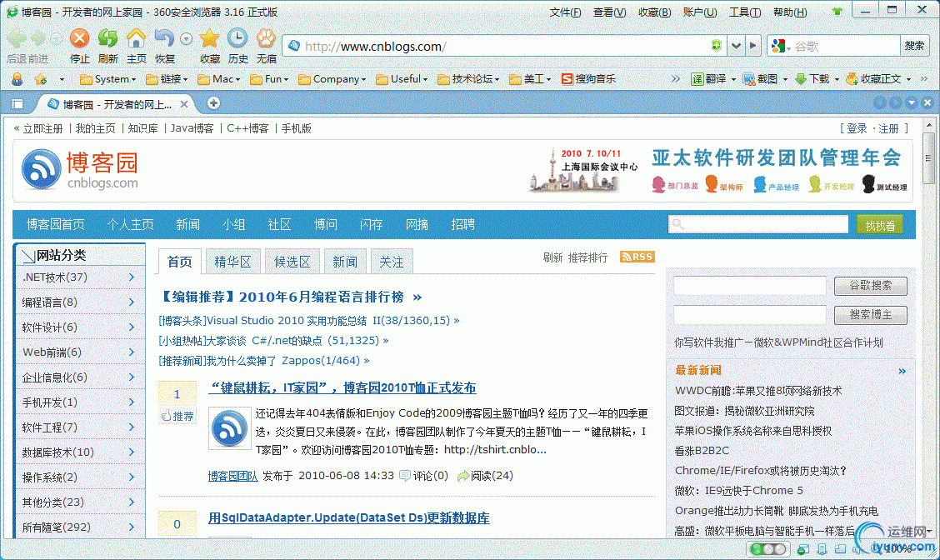Select the 新闻 navigation item in blue bar
Viewport: 940px width, 560px height.
[187, 224]
